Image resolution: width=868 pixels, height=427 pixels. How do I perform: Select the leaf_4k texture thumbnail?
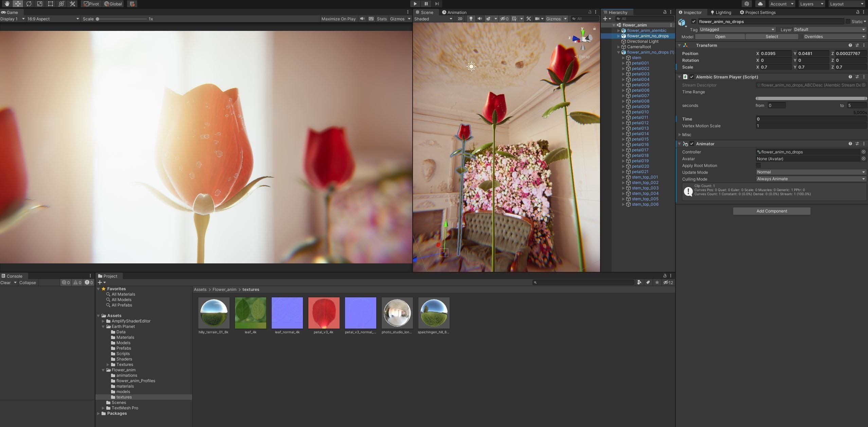pyautogui.click(x=250, y=313)
